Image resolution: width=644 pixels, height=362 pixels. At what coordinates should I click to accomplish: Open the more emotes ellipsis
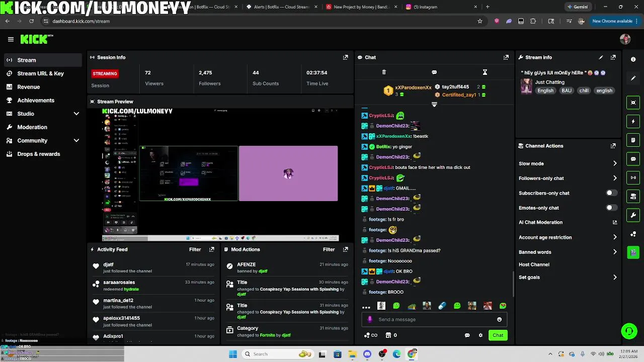click(366, 306)
